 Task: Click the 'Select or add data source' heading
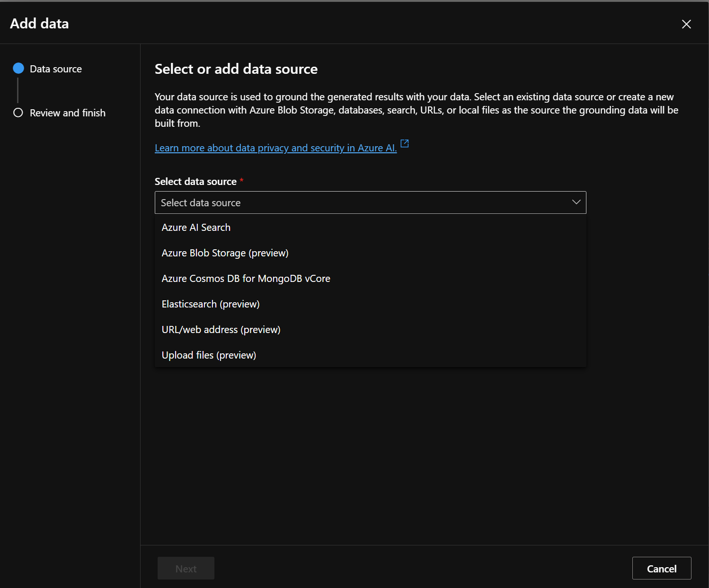coord(236,69)
